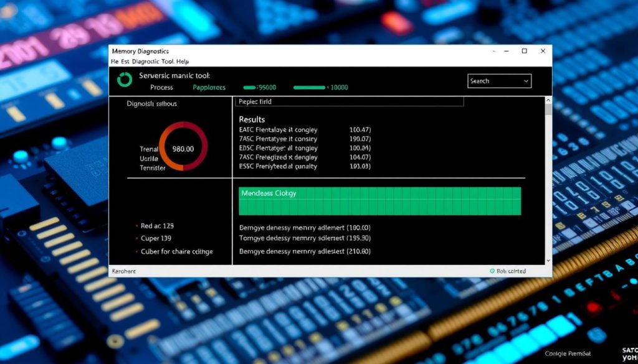Click the scrollbar down arrow
The height and width of the screenshot is (364, 638).
pyautogui.click(x=548, y=261)
